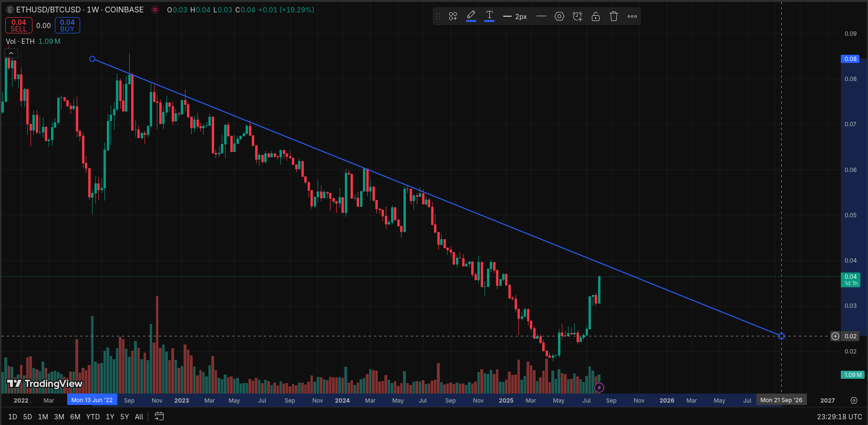Screen dimensions: 868x425
Task: Select the All time range
Action: (x=139, y=417)
